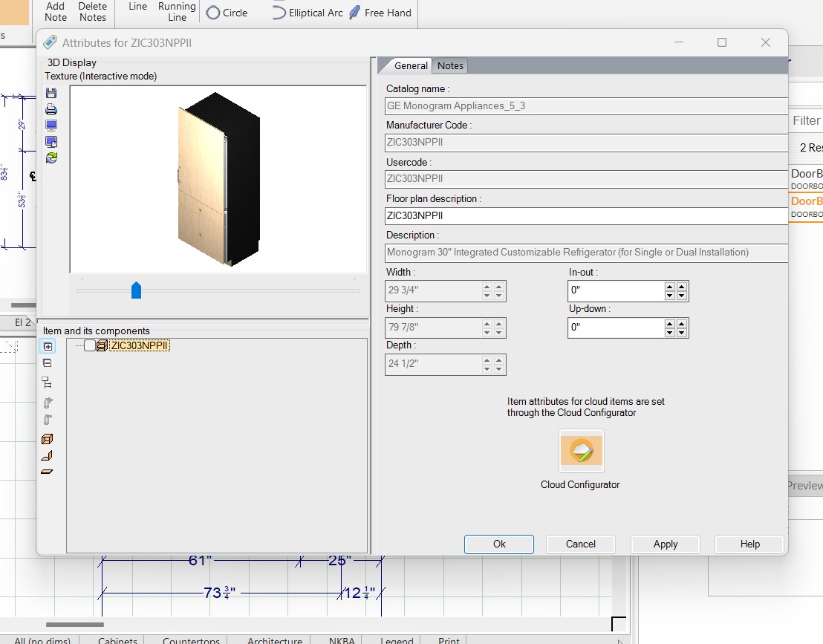Click the refrigerator 3D preview image
The image size is (823, 644).
click(x=219, y=180)
